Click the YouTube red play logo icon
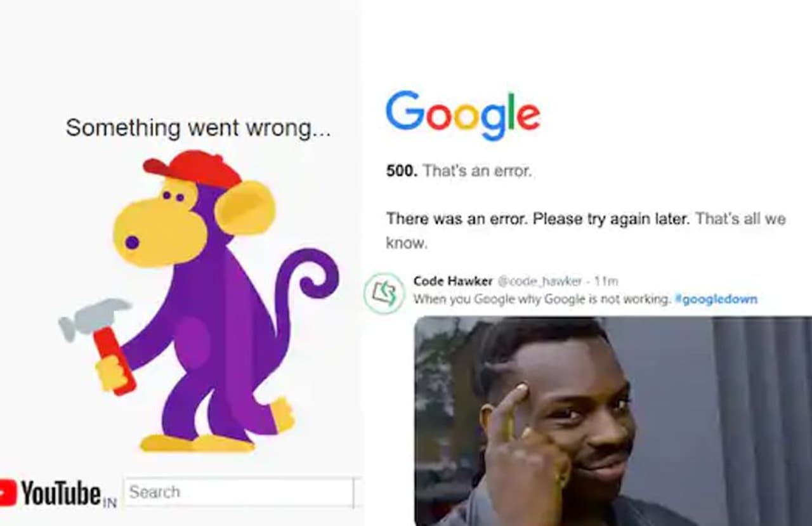The image size is (812, 526). tap(8, 492)
